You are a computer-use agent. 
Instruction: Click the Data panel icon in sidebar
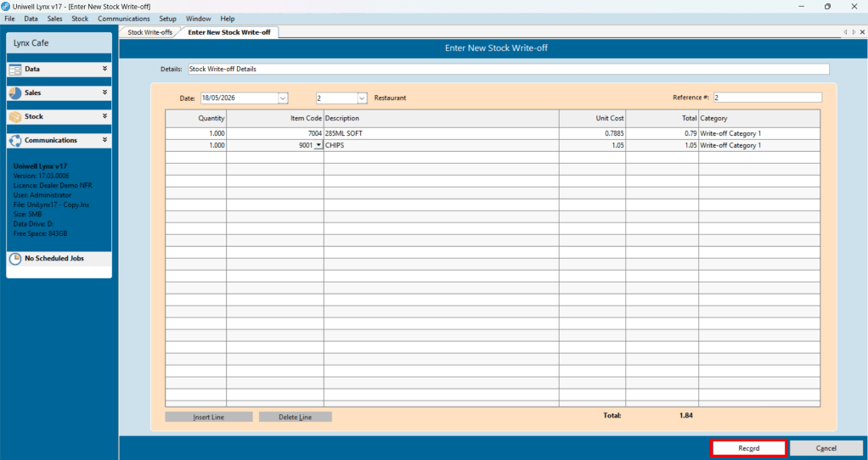click(x=15, y=69)
